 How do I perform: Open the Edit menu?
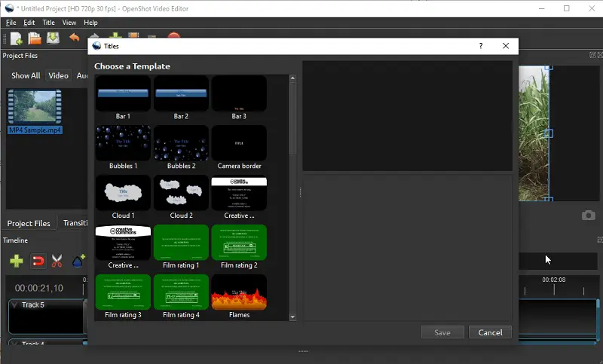coord(29,23)
